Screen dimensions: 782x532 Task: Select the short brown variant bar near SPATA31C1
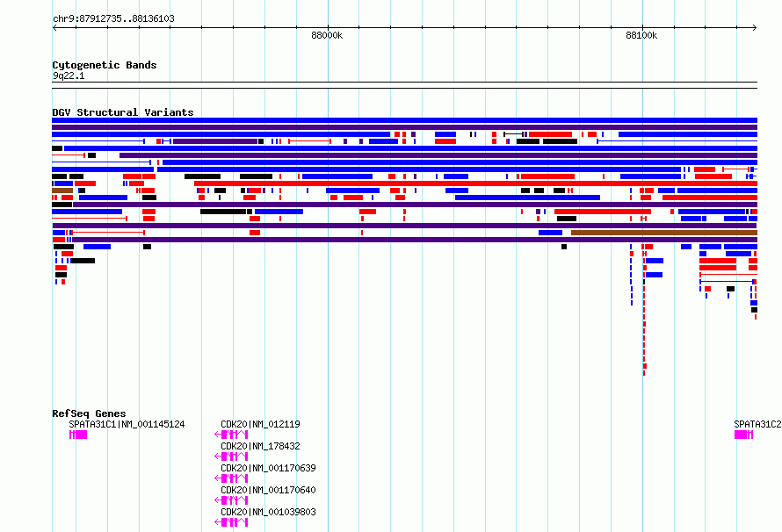click(62, 191)
